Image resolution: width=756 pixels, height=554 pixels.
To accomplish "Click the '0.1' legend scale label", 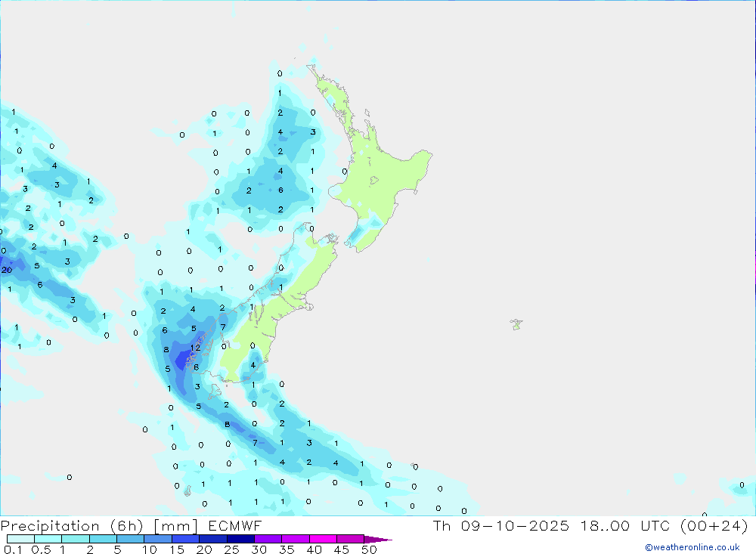I will click(x=13, y=549).
